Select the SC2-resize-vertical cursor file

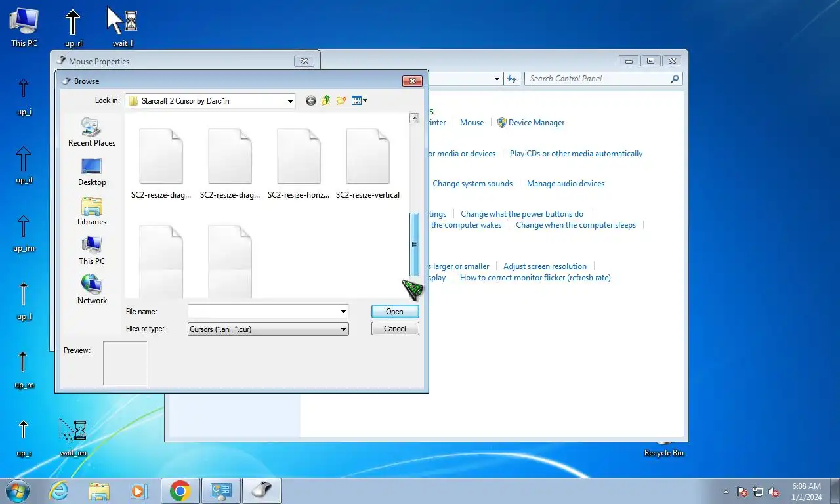tap(367, 163)
